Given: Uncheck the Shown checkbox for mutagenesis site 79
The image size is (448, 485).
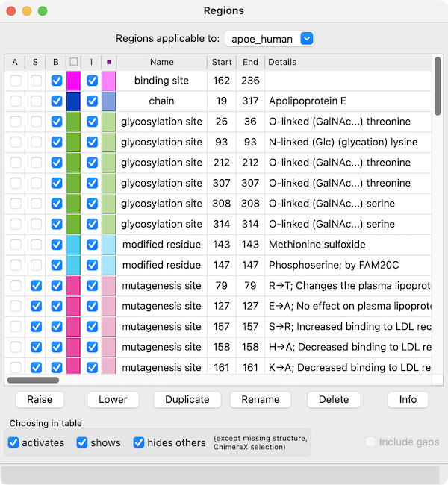Looking at the screenshot, I should click(36, 286).
